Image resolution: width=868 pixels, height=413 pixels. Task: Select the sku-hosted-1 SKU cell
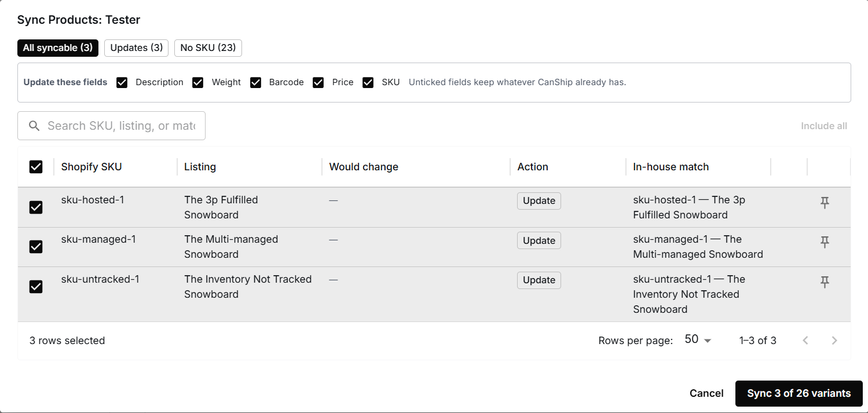(93, 200)
